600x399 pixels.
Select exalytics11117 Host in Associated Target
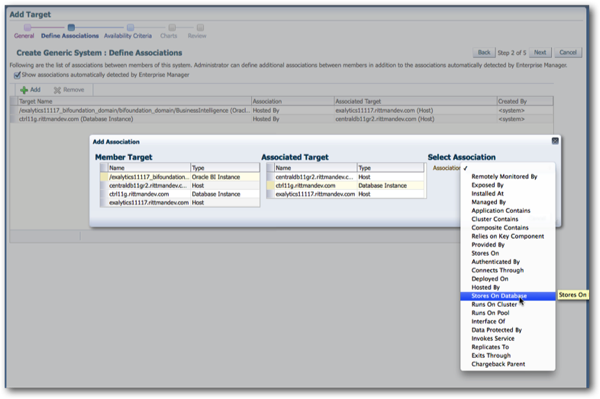(346, 194)
